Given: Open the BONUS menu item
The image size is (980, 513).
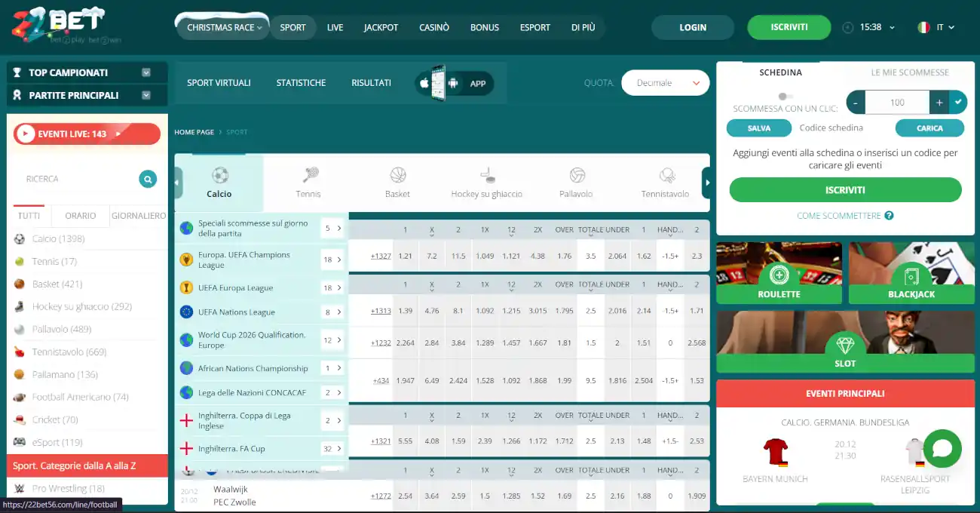Looking at the screenshot, I should 485,27.
